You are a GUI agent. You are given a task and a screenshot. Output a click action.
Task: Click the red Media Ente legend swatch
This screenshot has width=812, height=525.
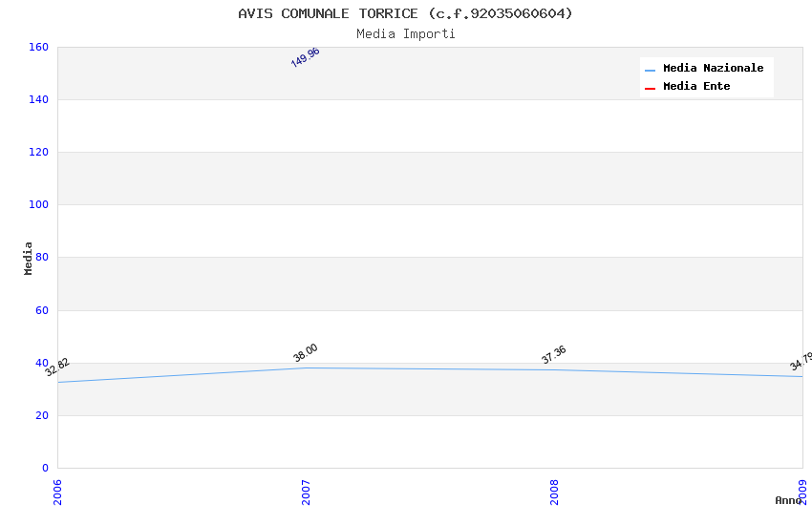pyautogui.click(x=650, y=89)
